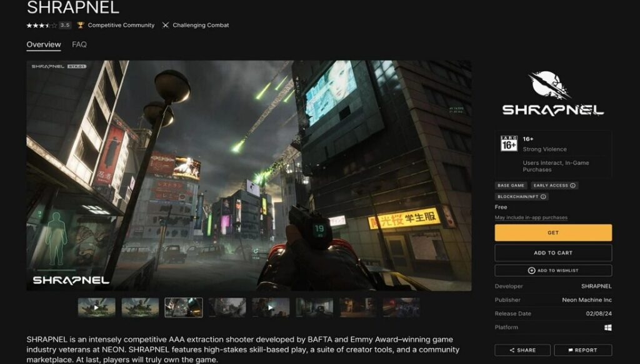Click the May include in-app purchases link
The image size is (640, 364).
point(532,216)
